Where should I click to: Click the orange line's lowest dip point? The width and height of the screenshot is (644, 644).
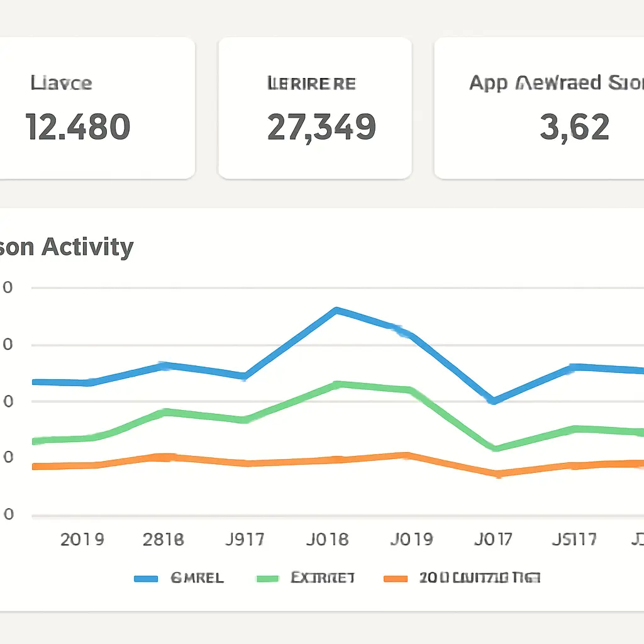(x=497, y=474)
